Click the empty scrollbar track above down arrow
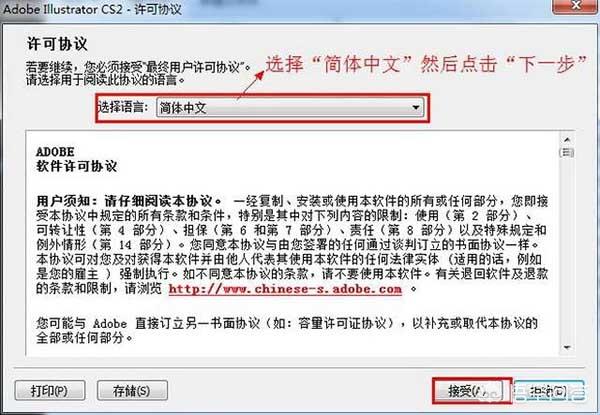The width and height of the screenshot is (600, 415). click(567, 249)
